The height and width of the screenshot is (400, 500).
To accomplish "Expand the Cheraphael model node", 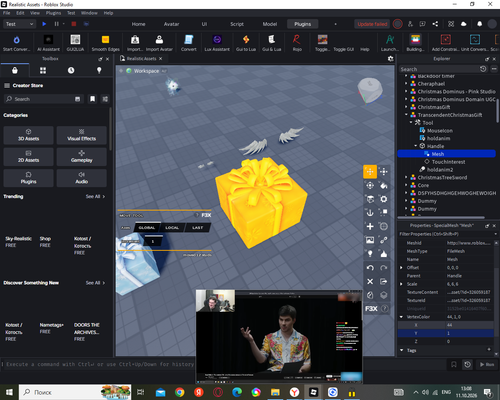I will [x=406, y=84].
